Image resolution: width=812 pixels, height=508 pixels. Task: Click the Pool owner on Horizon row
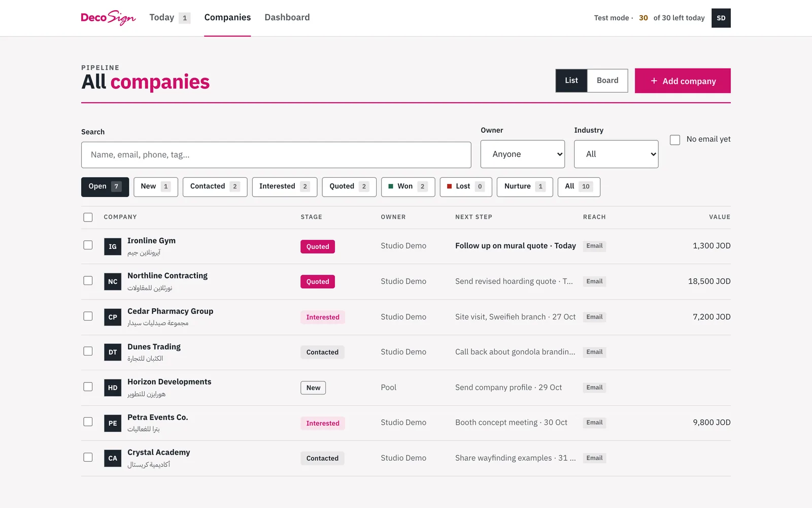click(389, 388)
